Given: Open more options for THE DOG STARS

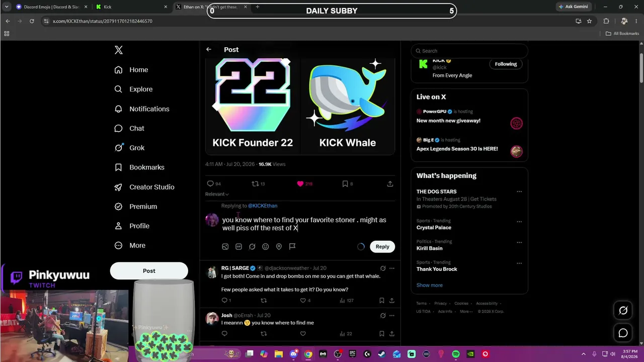Looking at the screenshot, I should [519, 192].
